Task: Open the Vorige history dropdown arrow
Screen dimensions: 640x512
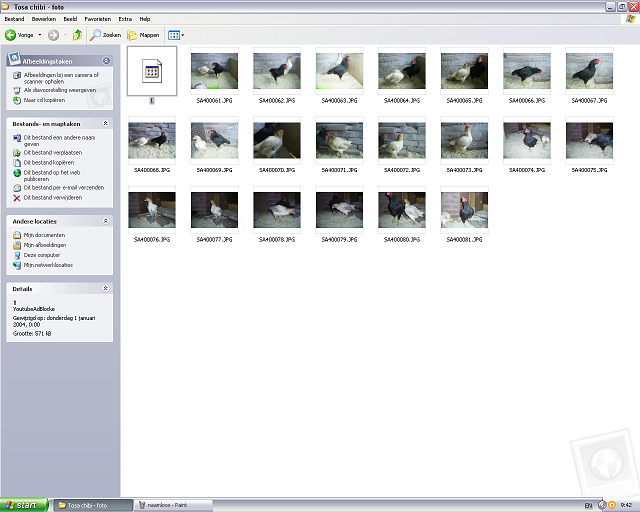Action: tap(39, 35)
